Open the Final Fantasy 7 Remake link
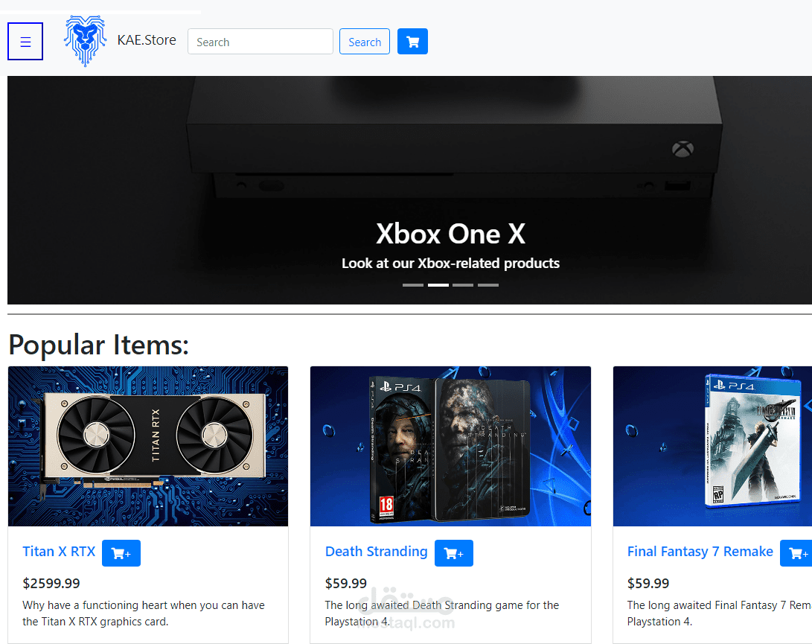 click(x=700, y=551)
